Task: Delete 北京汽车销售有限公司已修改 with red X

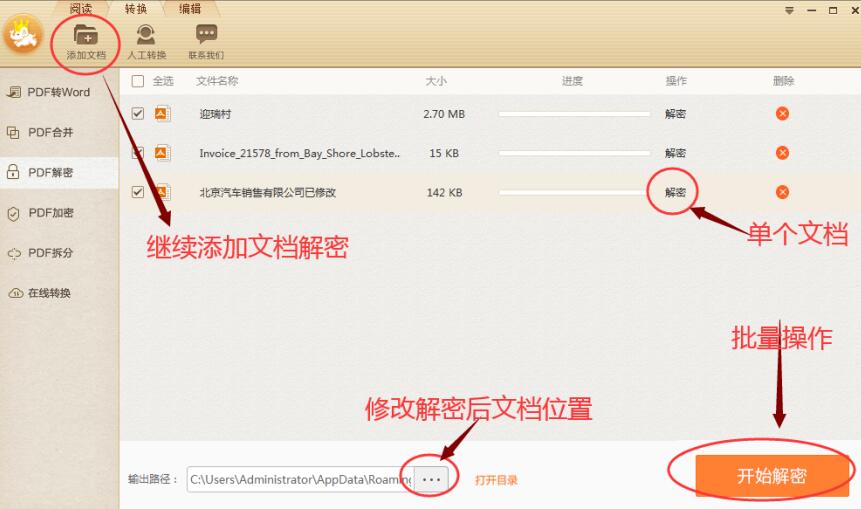Action: [x=782, y=192]
